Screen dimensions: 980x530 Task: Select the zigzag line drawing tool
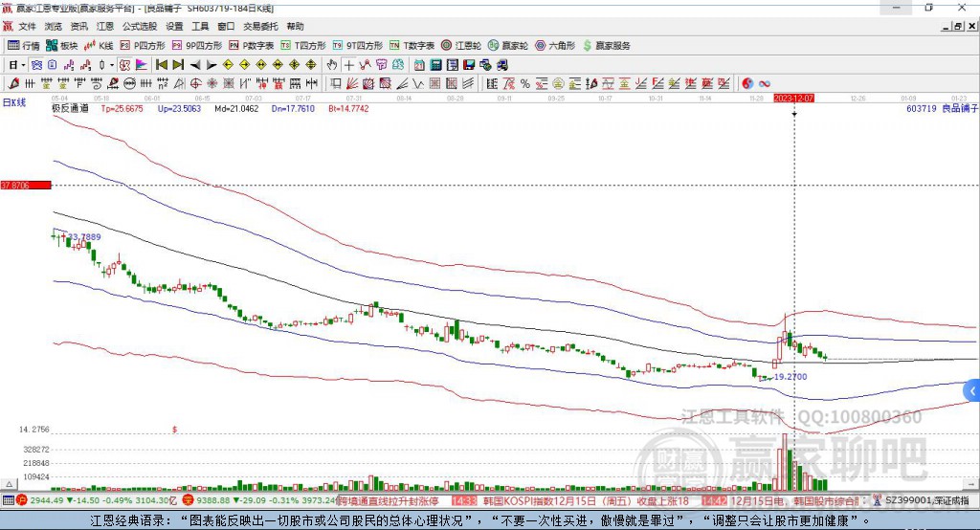(x=418, y=84)
